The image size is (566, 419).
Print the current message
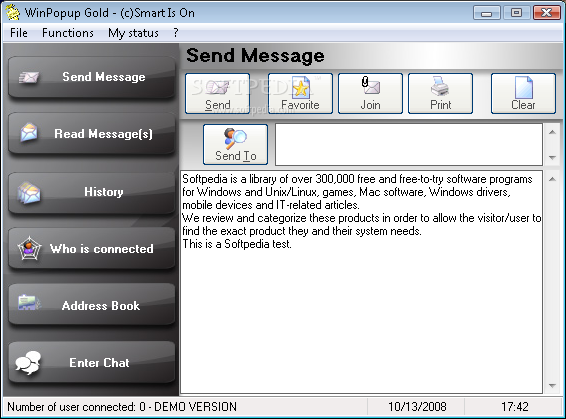coord(440,93)
